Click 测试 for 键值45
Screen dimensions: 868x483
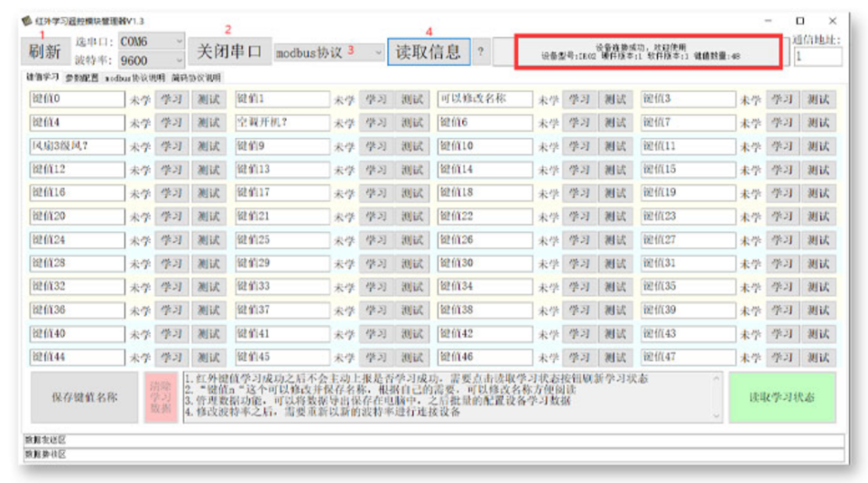click(412, 357)
